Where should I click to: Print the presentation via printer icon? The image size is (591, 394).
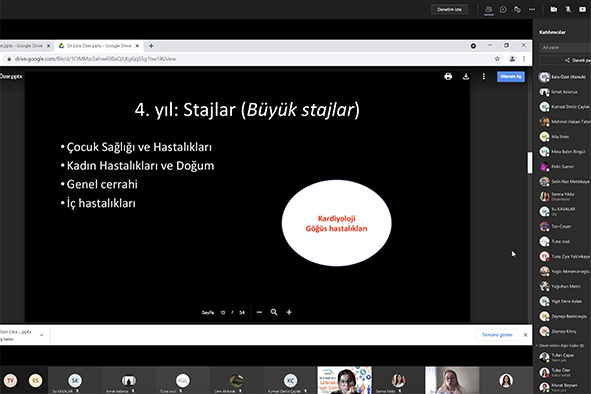point(448,77)
